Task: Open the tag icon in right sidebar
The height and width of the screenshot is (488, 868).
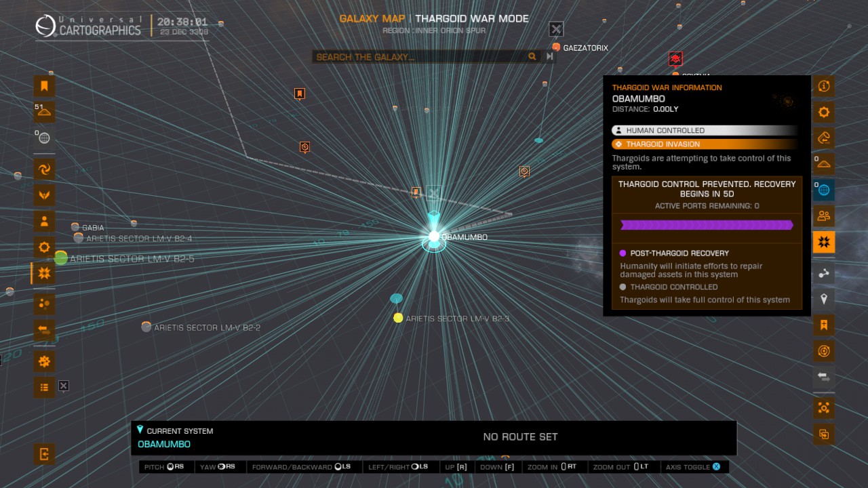Action: 824,138
